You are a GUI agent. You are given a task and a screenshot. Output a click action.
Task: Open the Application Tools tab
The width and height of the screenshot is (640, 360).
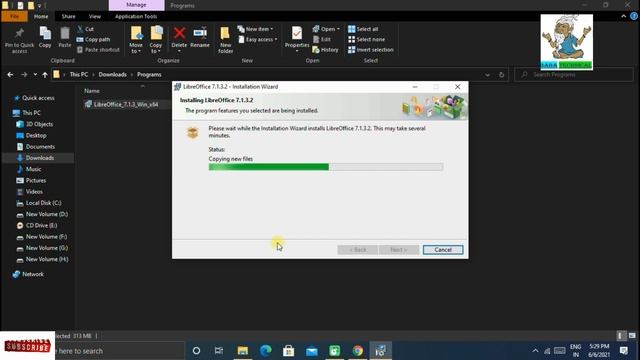click(136, 16)
